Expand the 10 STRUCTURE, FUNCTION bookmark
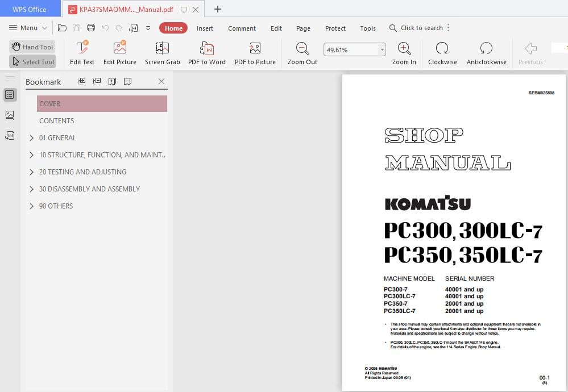The width and height of the screenshot is (568, 392). pyautogui.click(x=31, y=155)
